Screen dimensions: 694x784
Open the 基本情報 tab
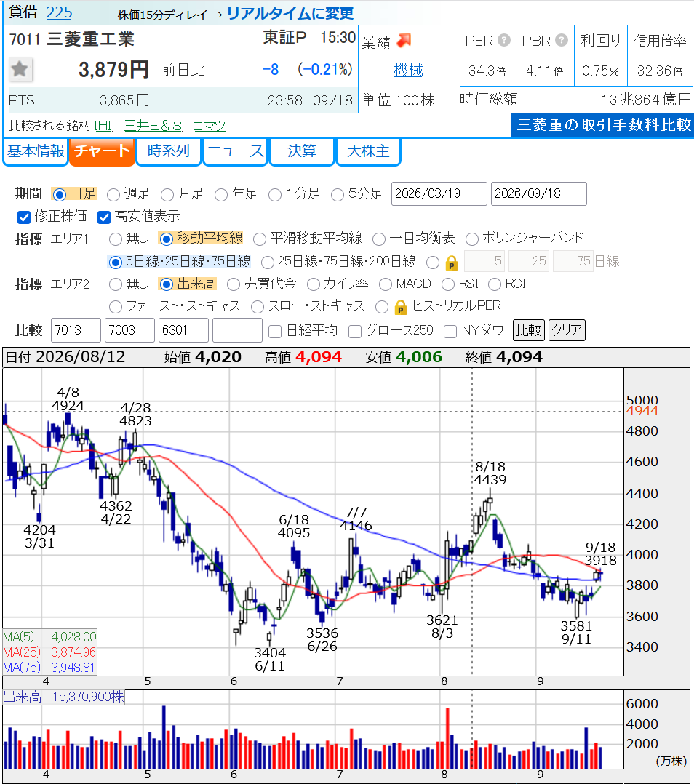click(36, 151)
